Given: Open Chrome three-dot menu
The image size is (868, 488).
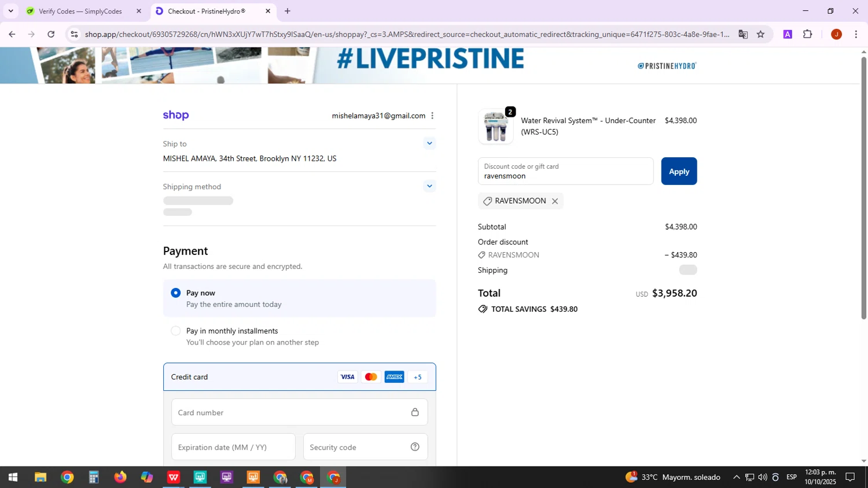Looking at the screenshot, I should 856,34.
